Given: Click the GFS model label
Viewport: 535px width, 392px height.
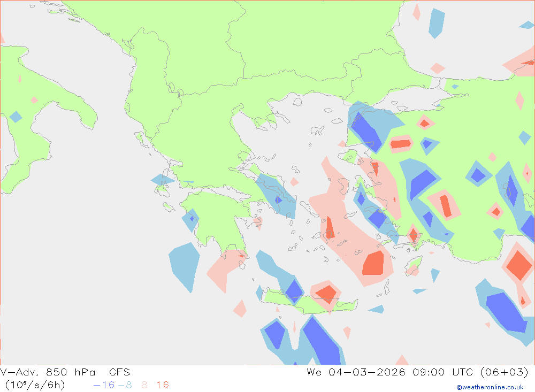Looking at the screenshot, I should pyautogui.click(x=119, y=372).
